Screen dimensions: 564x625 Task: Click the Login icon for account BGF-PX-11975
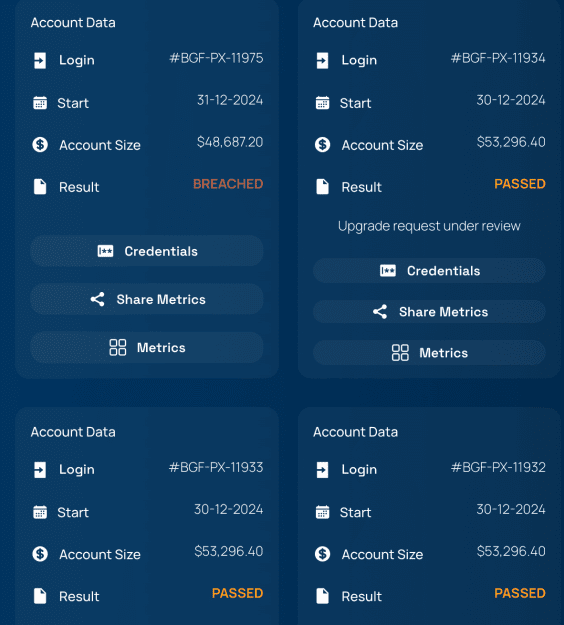tap(40, 61)
